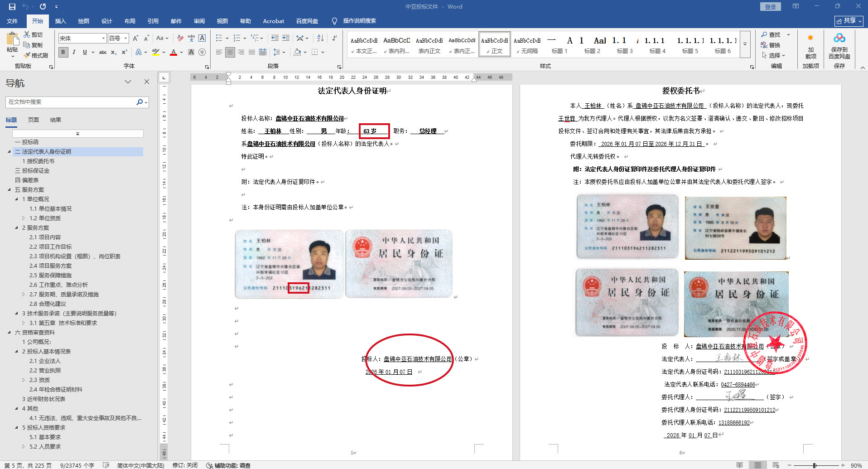Collapse the 五 服务方案 heading in navigation
868x469 pixels.
tap(9, 190)
